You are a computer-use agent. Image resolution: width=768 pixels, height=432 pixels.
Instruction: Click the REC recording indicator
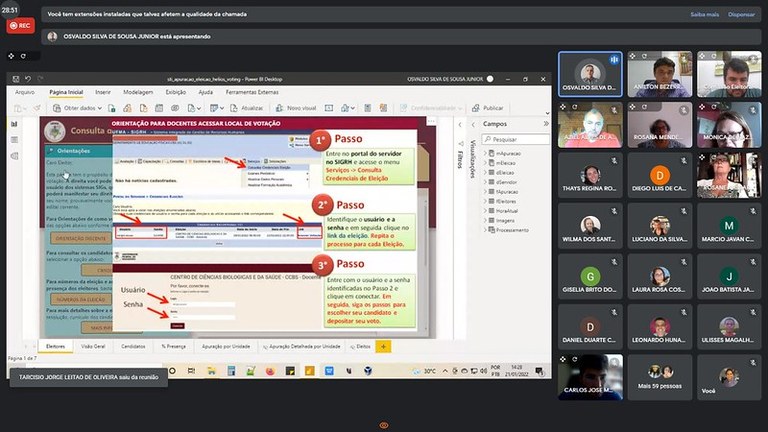tap(19, 26)
